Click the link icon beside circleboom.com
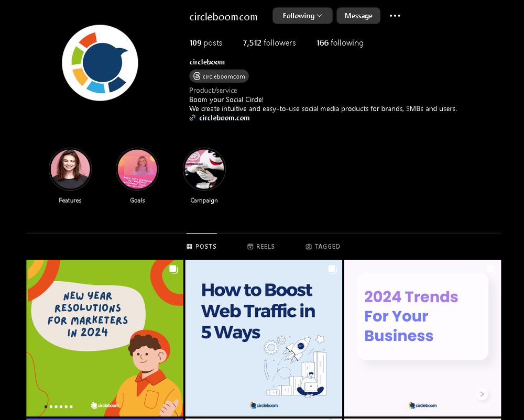The width and height of the screenshot is (524, 420). (x=192, y=118)
